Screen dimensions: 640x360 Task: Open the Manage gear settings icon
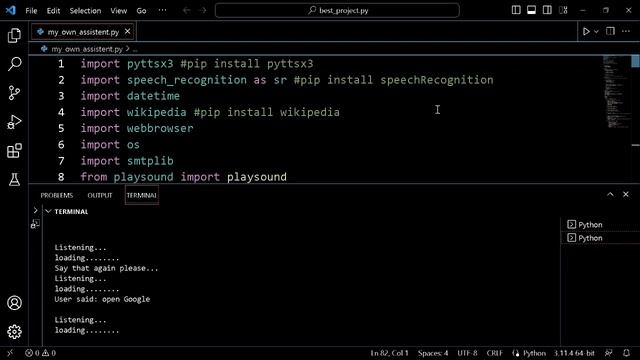[14, 332]
